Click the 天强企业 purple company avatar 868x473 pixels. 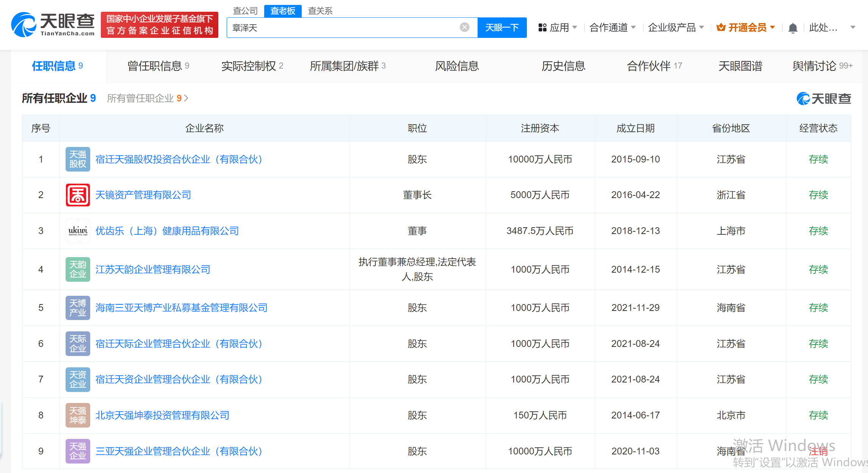click(x=78, y=451)
